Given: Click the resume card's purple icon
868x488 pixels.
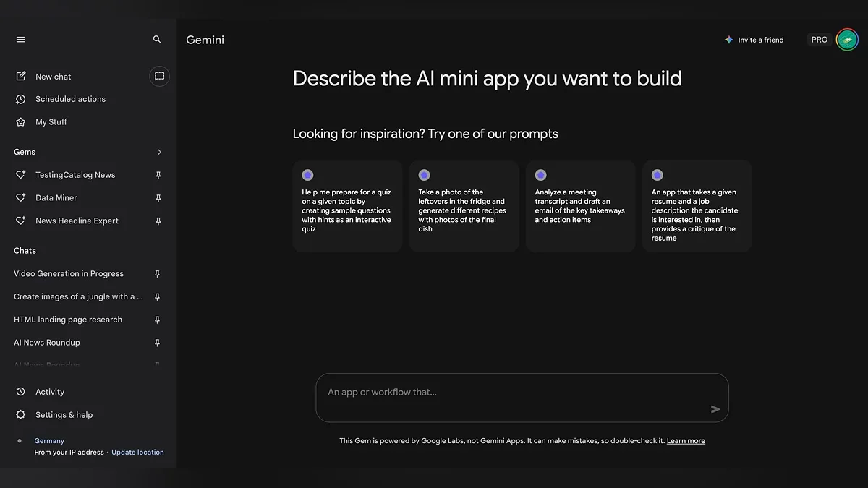Looking at the screenshot, I should point(657,175).
